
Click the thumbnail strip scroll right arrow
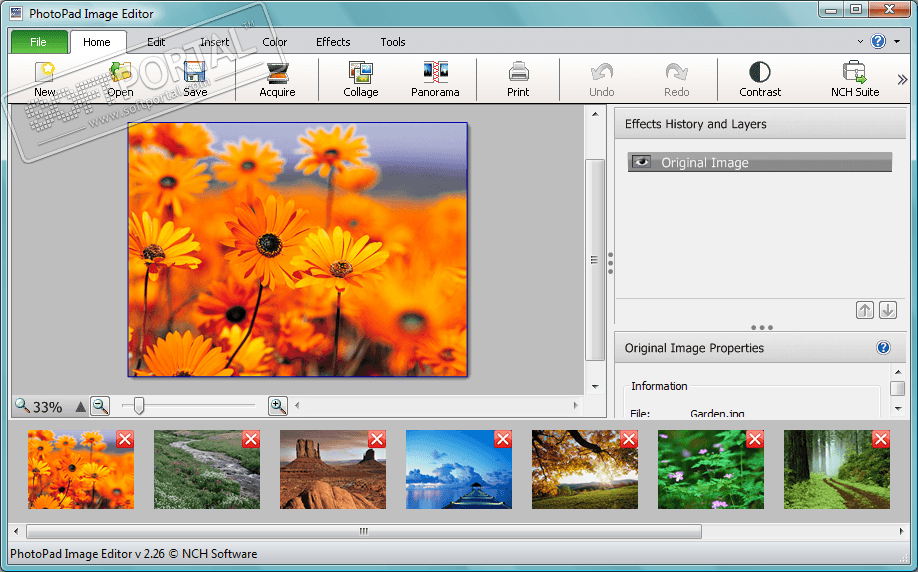[x=901, y=532]
